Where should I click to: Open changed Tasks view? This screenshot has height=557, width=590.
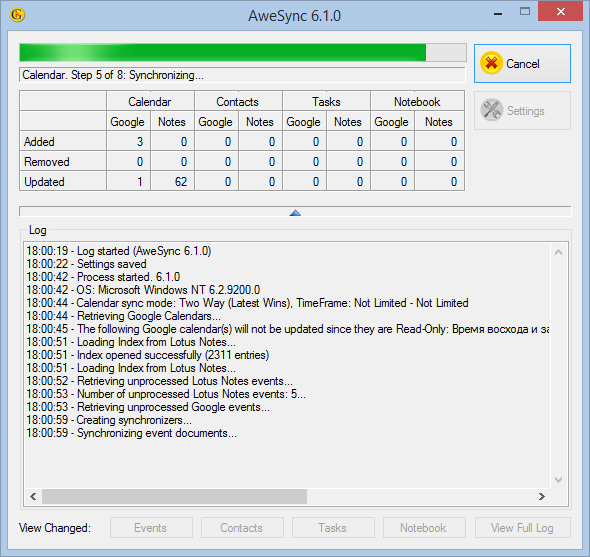(333, 528)
